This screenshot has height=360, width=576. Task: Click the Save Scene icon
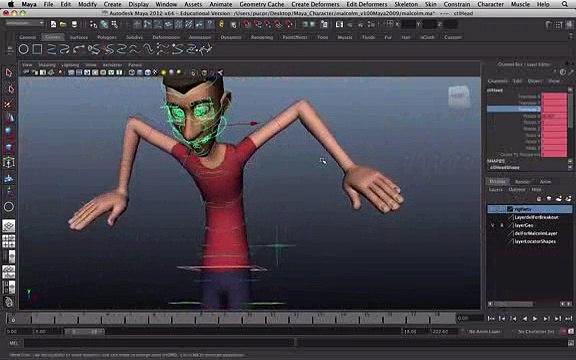tap(74, 24)
